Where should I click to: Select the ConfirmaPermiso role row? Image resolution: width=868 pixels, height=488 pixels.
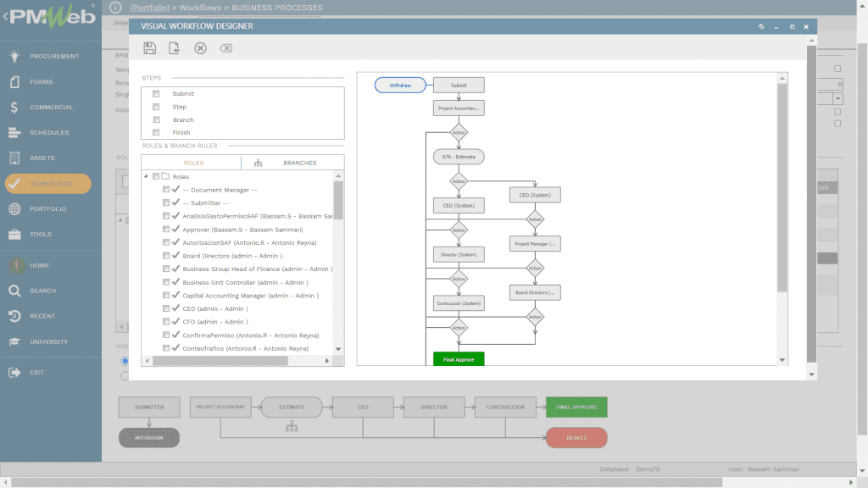click(x=250, y=335)
